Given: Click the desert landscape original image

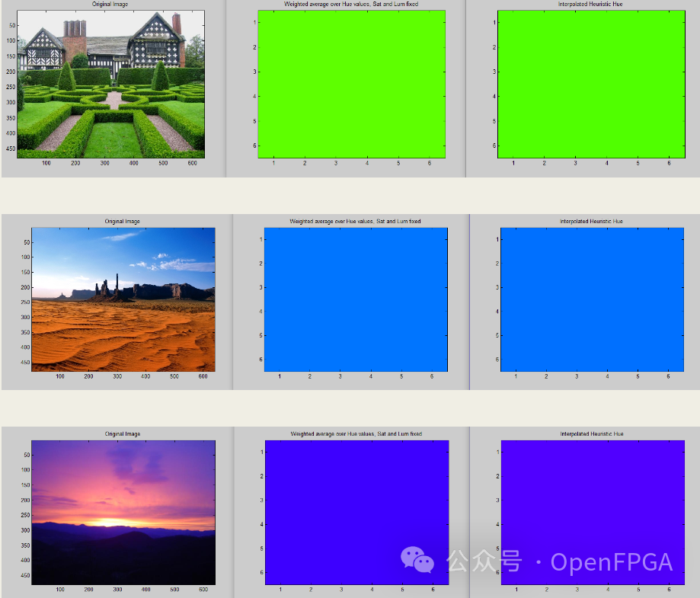Looking at the screenshot, I should point(123,299).
